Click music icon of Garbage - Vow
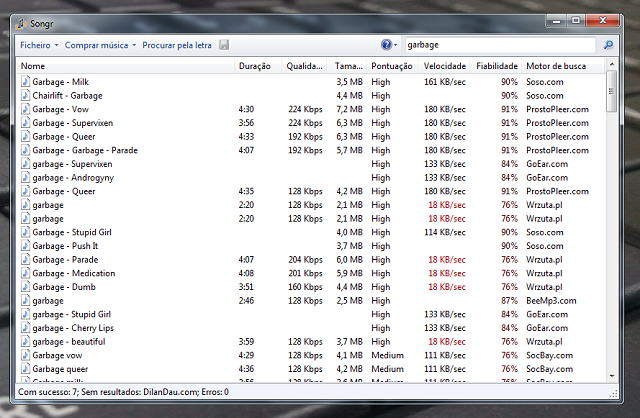 pyautogui.click(x=25, y=109)
